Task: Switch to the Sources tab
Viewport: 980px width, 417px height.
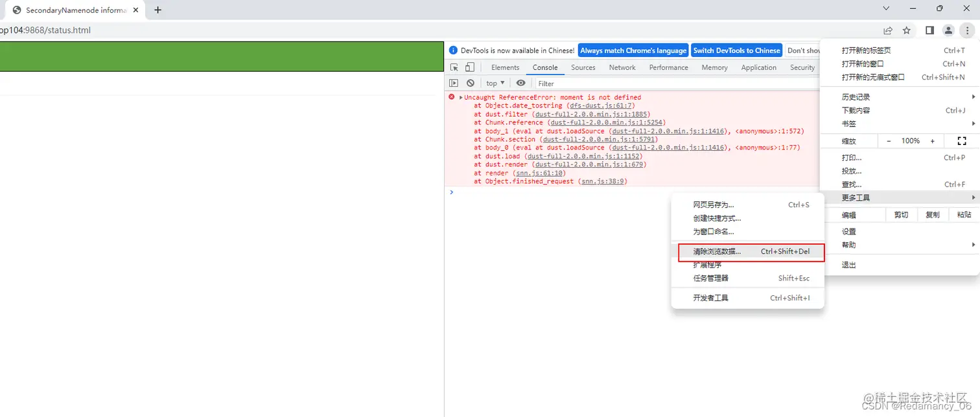Action: coord(583,67)
